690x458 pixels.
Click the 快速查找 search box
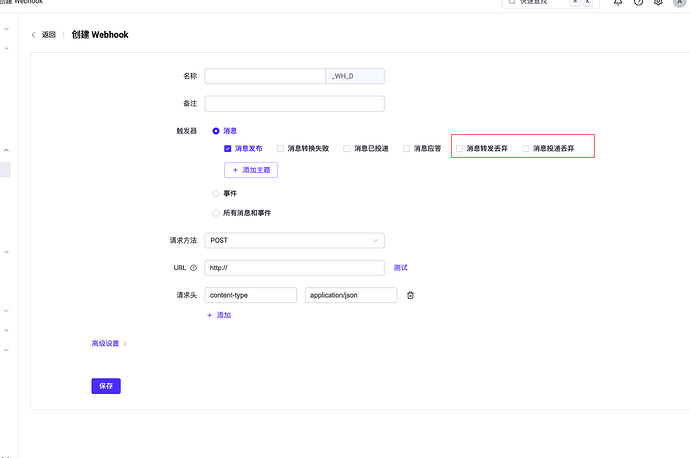pyautogui.click(x=550, y=3)
